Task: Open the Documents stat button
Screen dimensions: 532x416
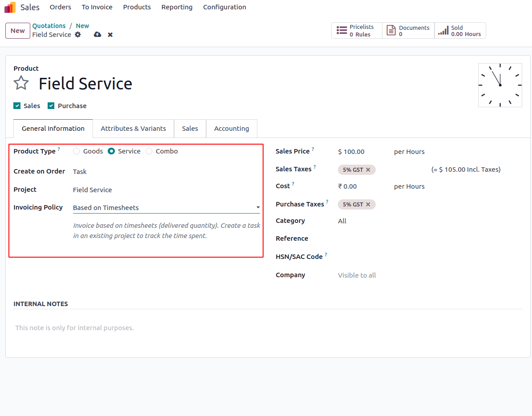Action: pos(408,31)
